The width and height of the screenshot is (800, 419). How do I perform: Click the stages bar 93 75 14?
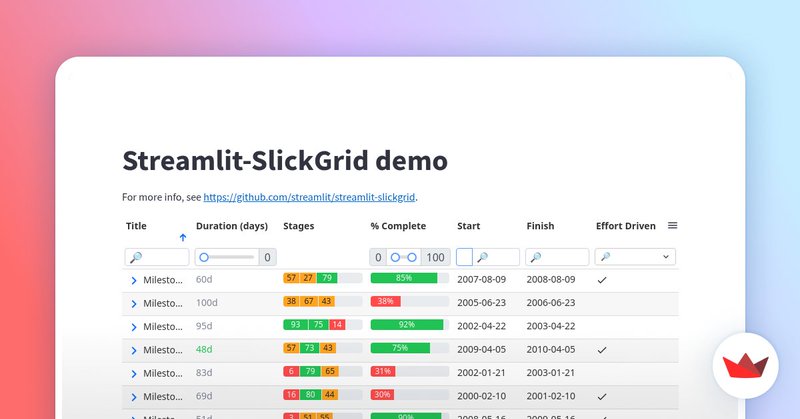(322, 325)
